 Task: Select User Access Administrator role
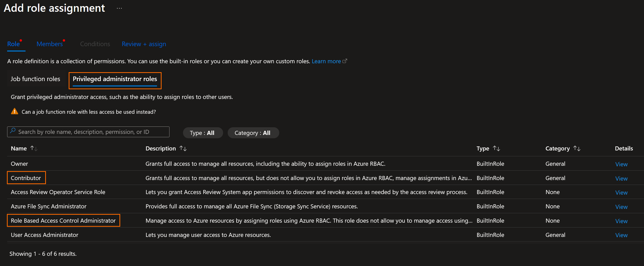click(x=44, y=235)
